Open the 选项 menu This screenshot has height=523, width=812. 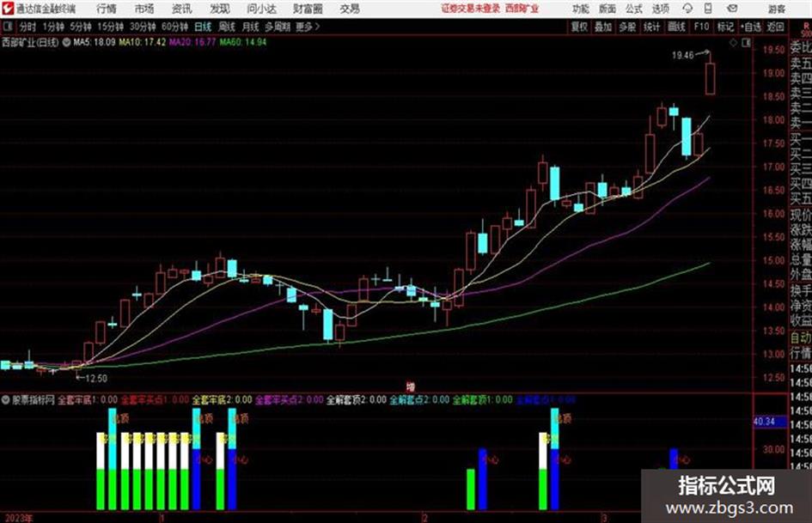point(661,9)
